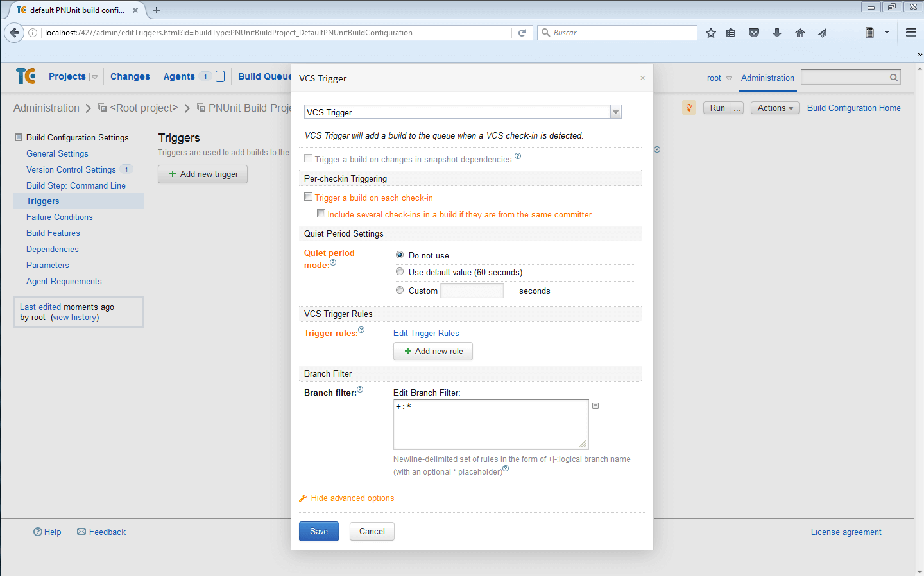Expand the Projects dropdown arrow
924x576 pixels.
tap(95, 77)
